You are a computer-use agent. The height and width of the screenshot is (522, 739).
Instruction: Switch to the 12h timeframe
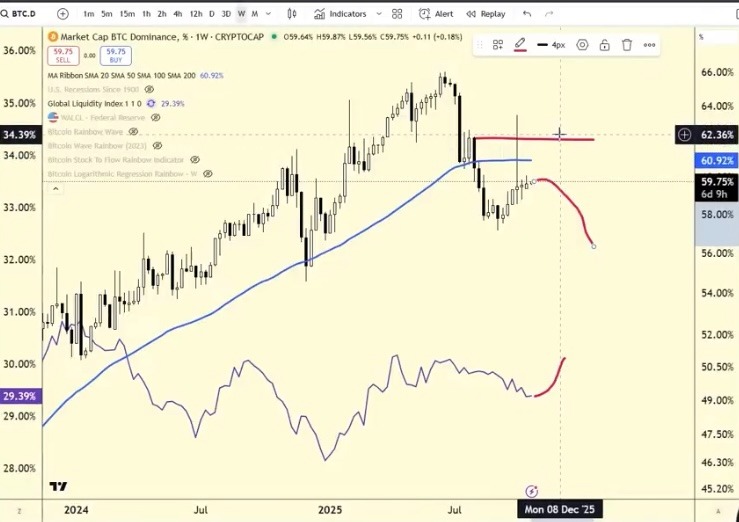[x=196, y=14]
